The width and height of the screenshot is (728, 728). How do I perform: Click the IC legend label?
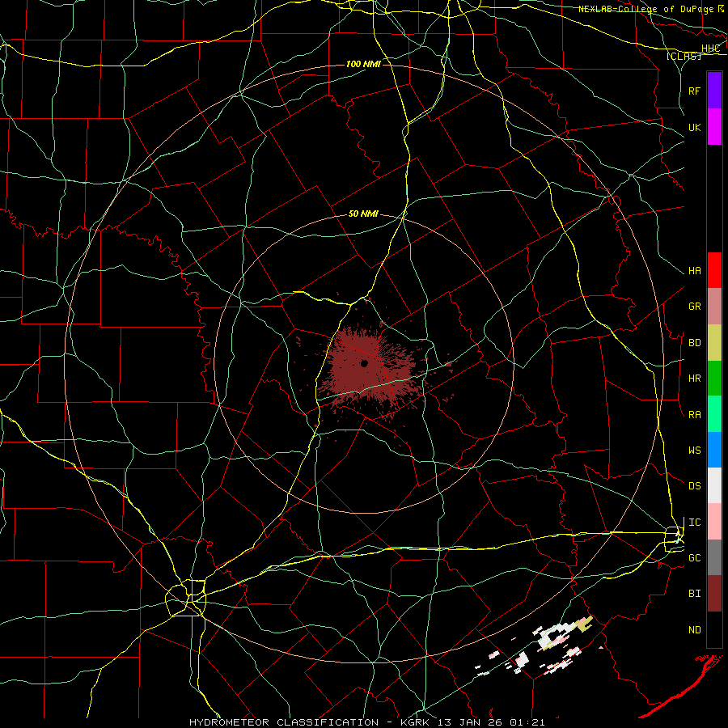(694, 523)
